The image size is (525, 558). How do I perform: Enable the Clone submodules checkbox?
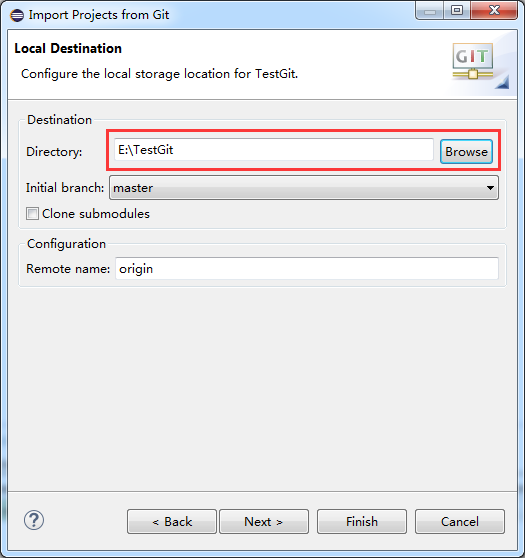pyautogui.click(x=32, y=214)
